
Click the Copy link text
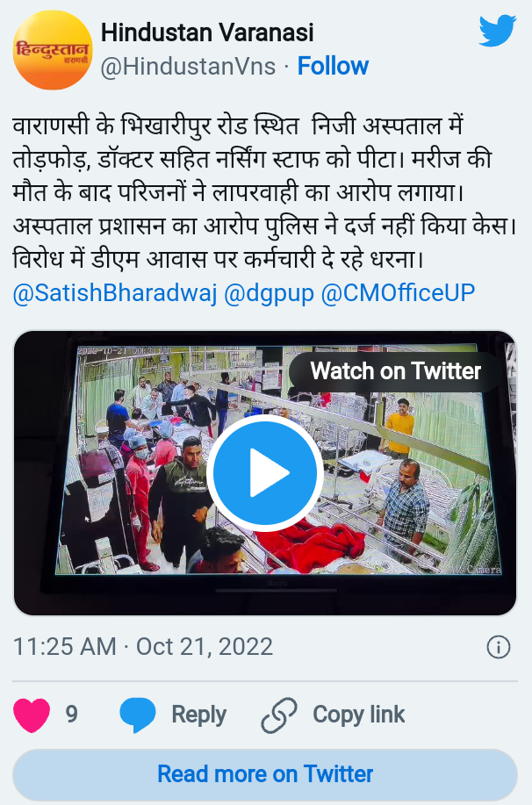point(358,715)
